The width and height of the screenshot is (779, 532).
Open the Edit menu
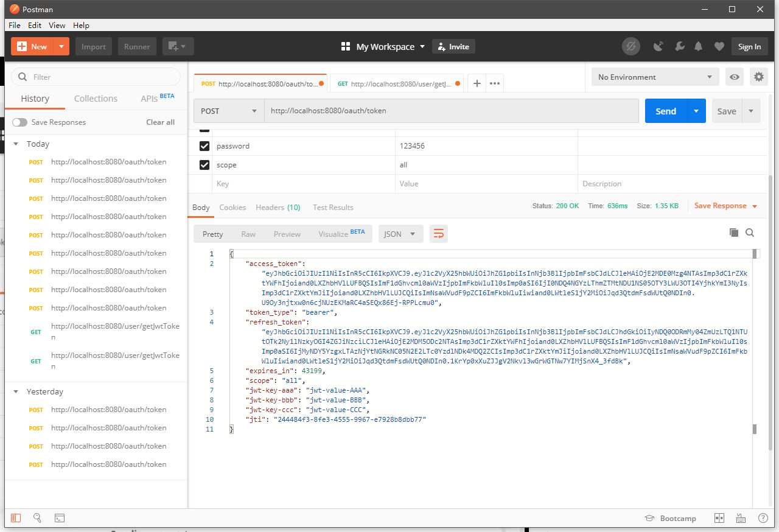coord(35,25)
